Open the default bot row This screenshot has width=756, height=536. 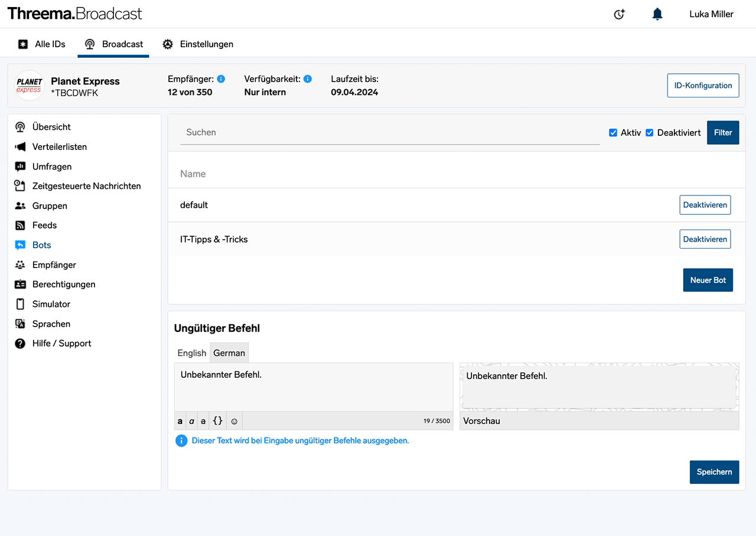pos(457,205)
